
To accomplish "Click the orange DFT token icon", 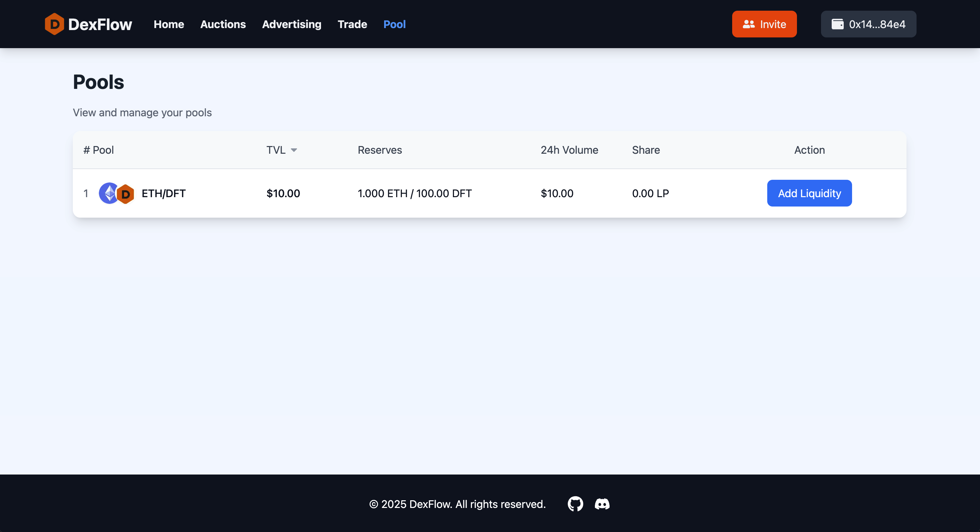I will [x=126, y=194].
